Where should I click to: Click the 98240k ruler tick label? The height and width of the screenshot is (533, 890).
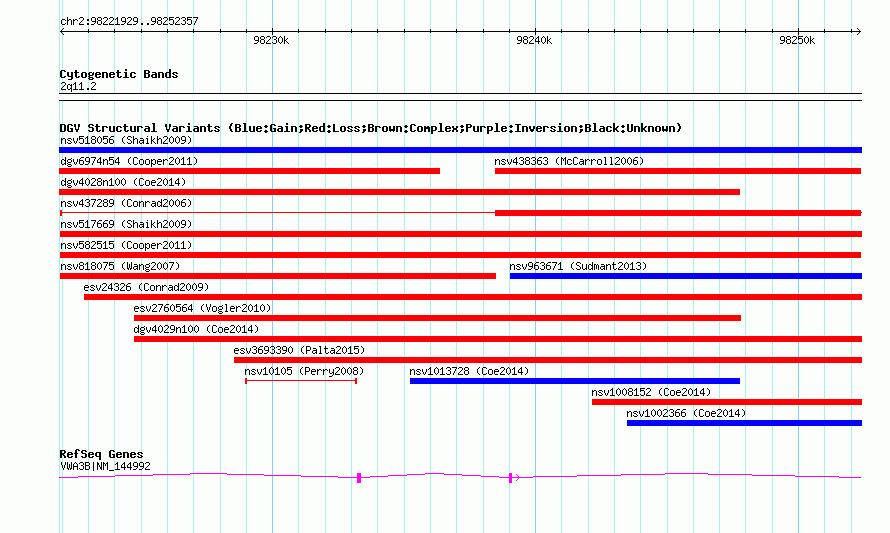click(534, 40)
